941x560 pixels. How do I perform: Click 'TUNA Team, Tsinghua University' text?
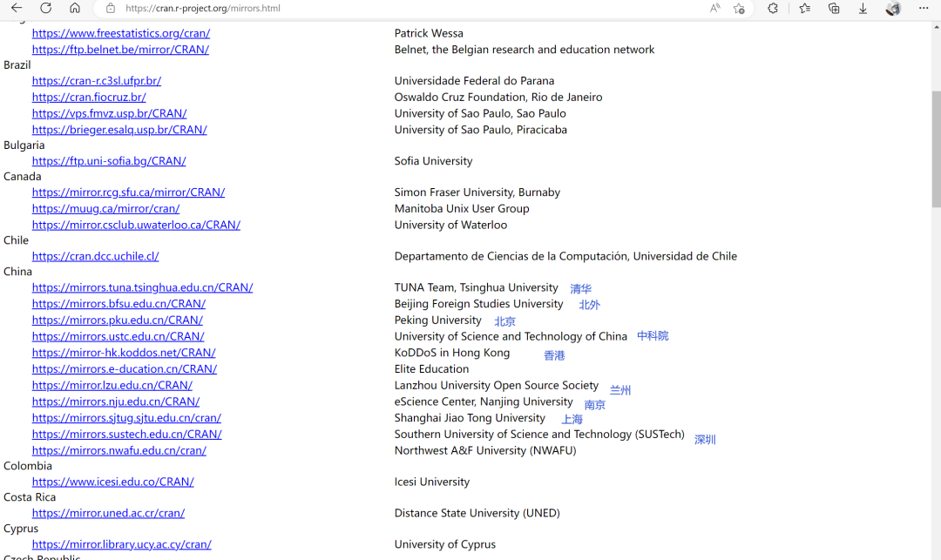[476, 287]
